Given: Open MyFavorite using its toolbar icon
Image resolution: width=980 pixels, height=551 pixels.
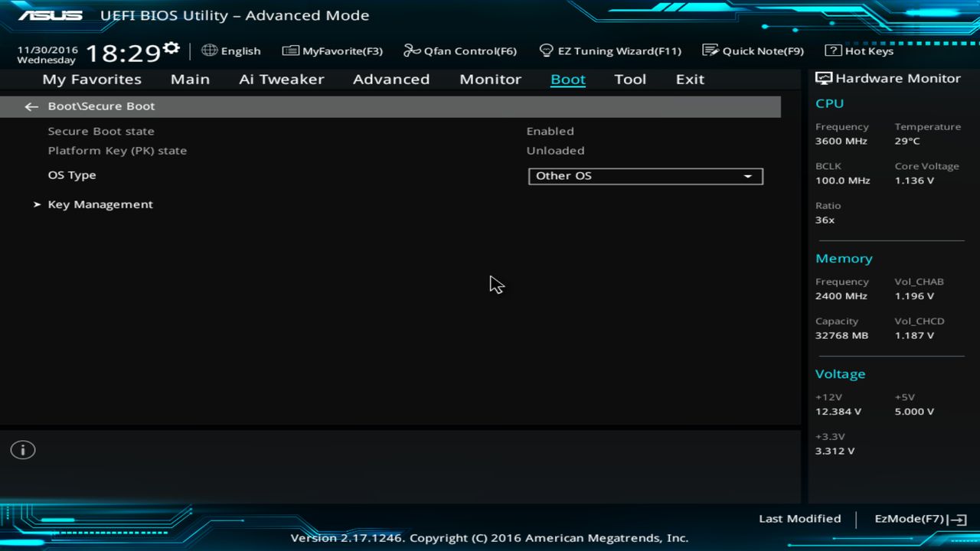Looking at the screenshot, I should 291,51.
